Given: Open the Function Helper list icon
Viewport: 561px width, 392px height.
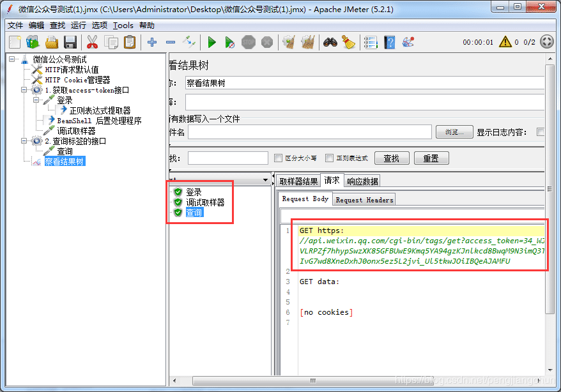Looking at the screenshot, I should click(x=371, y=42).
